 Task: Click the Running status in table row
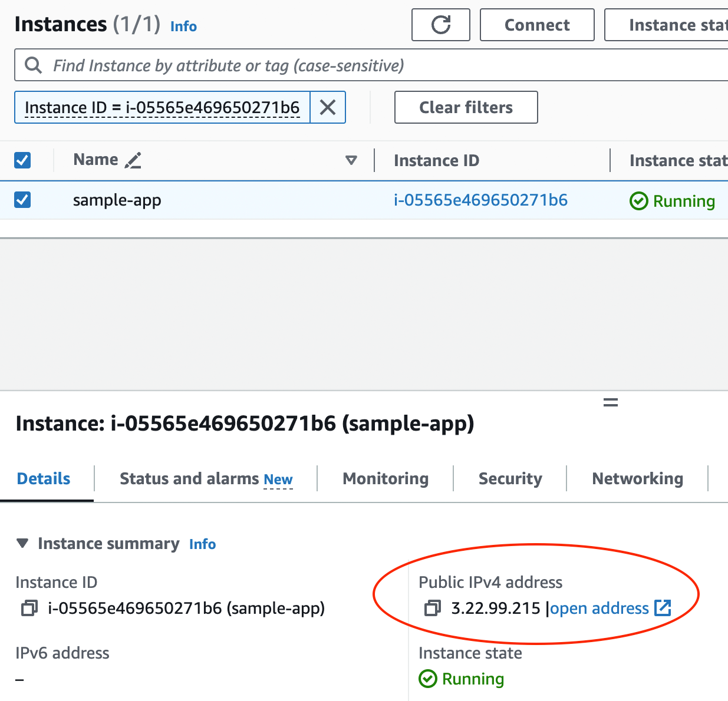tap(673, 201)
